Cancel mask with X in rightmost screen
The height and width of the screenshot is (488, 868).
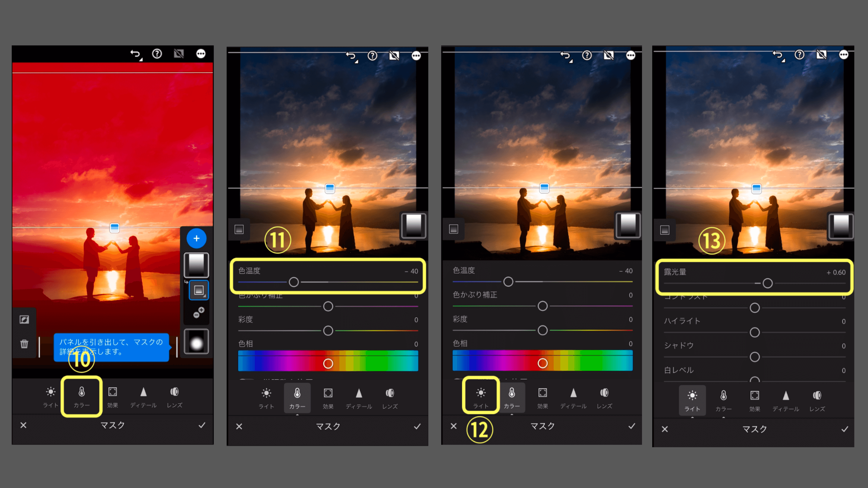665,429
